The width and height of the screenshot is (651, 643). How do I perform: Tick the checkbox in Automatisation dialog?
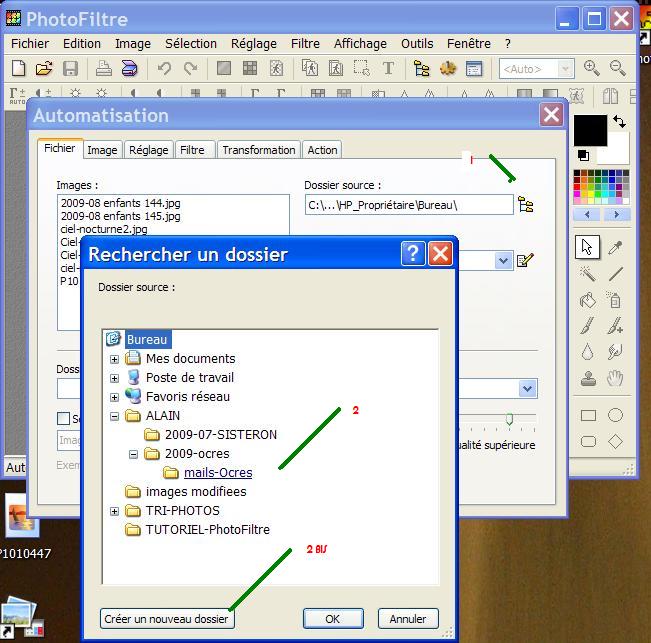[x=64, y=419]
